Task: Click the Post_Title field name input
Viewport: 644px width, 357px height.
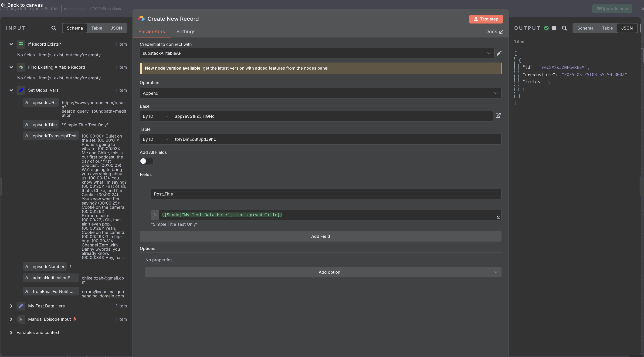Action: [326, 194]
